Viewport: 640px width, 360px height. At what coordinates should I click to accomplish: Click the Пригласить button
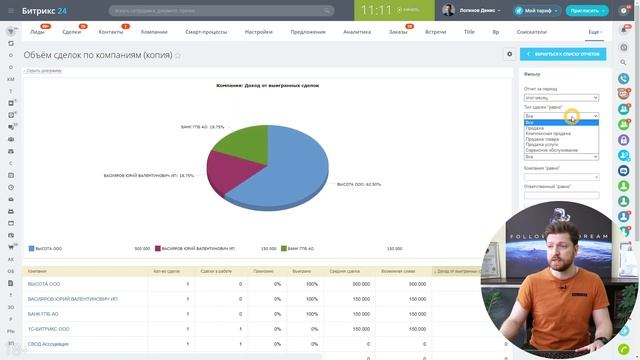587,11
